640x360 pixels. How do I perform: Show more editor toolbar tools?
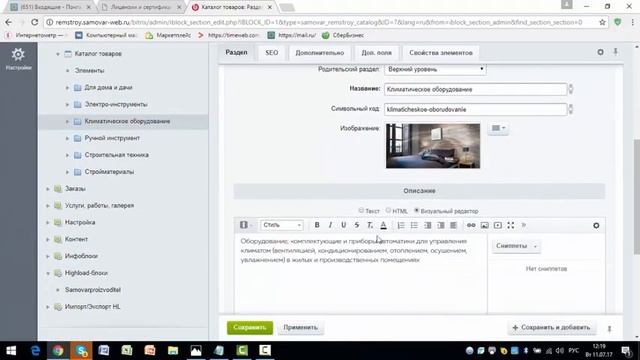point(524,225)
